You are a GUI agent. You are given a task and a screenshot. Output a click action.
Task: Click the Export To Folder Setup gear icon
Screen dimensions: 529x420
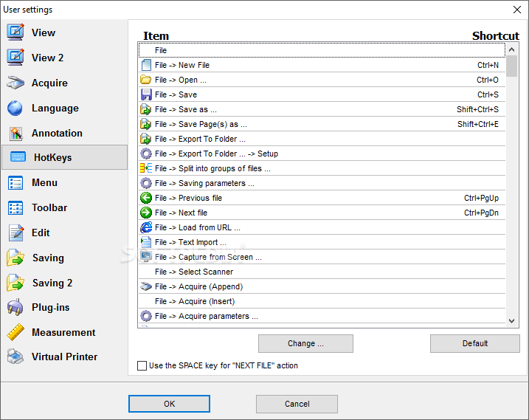146,154
